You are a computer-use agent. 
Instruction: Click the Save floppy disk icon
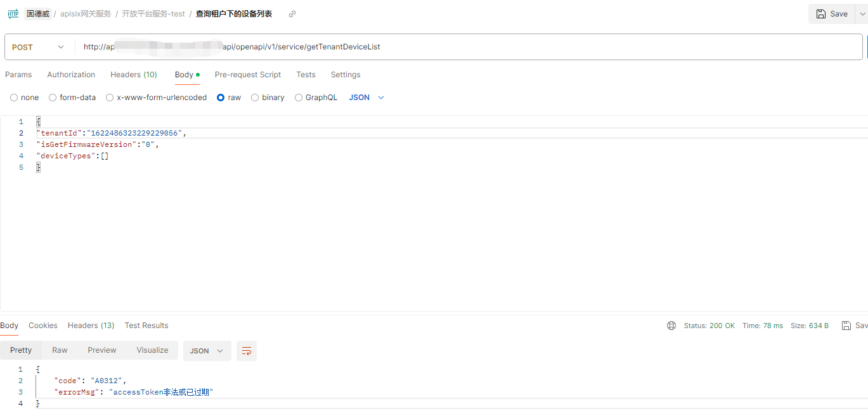821,14
